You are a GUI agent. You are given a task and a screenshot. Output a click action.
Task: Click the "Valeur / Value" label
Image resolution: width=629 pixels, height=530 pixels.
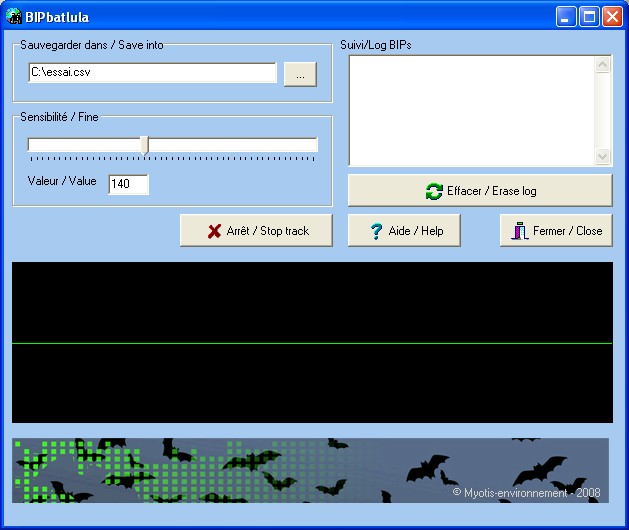(x=62, y=181)
